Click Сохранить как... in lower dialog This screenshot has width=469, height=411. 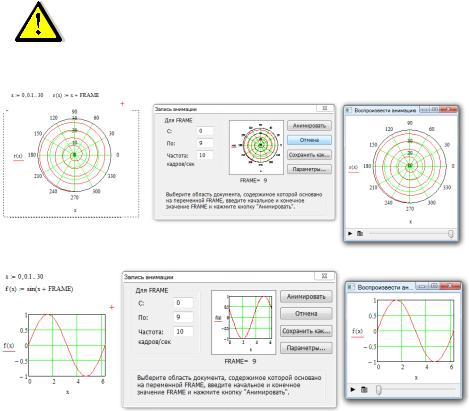point(306,331)
